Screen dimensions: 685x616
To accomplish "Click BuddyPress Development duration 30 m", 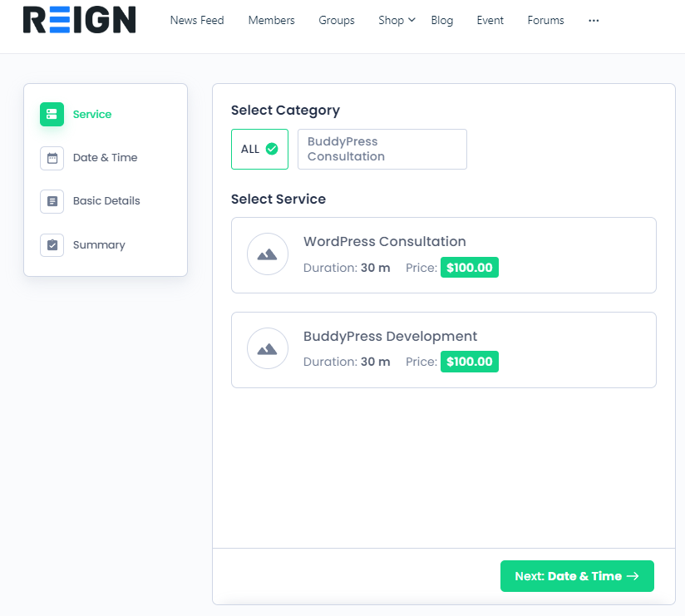I will point(347,362).
